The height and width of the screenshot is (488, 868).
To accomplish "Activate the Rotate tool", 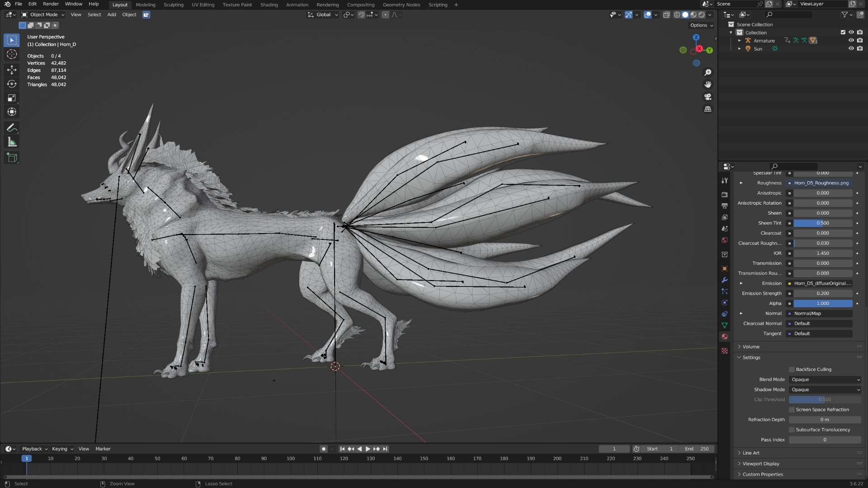I will coord(12,84).
